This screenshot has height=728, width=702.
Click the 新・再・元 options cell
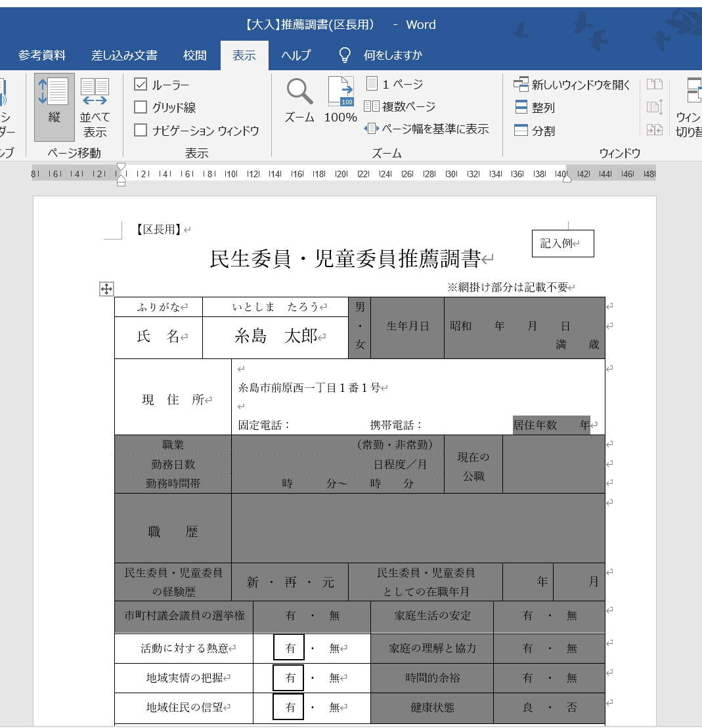coord(290,582)
